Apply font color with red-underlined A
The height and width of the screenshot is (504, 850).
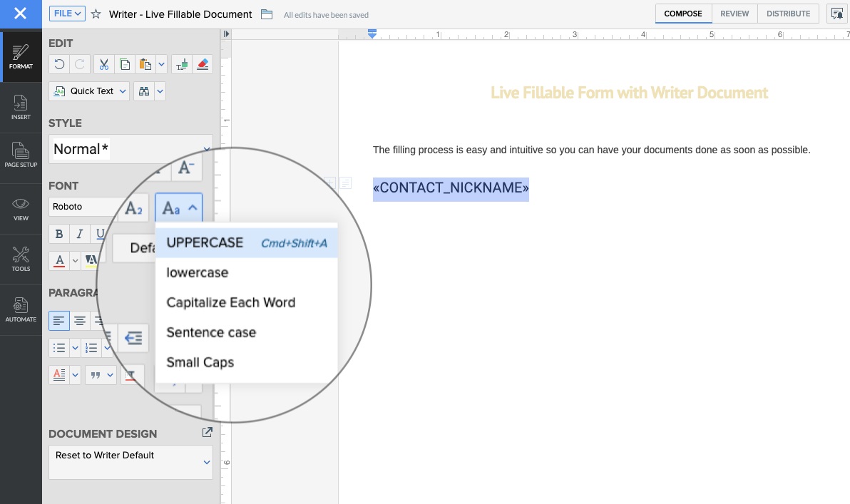click(60, 261)
